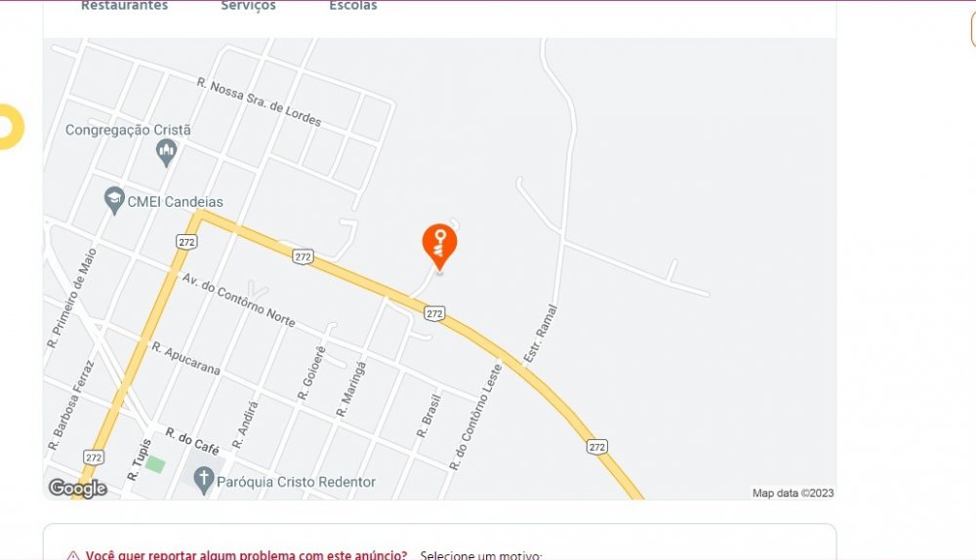Click the CMEI Candeias label
The image size is (976, 560).
(175, 202)
